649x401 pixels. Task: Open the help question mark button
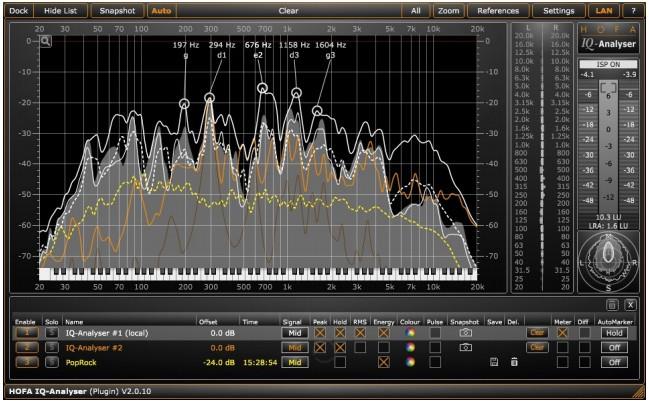tap(632, 10)
